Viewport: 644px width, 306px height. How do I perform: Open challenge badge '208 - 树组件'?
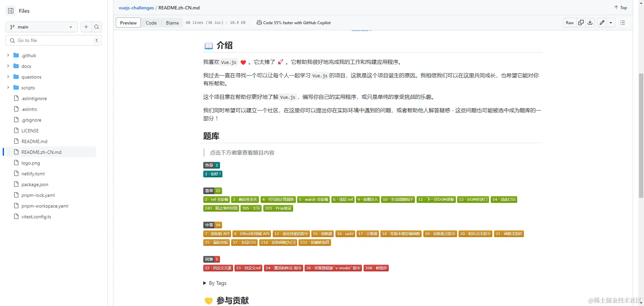(x=376, y=268)
